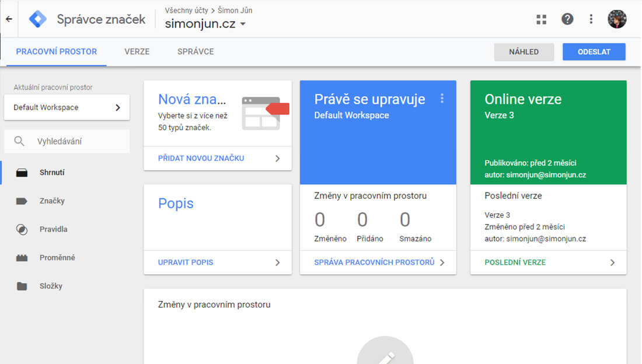Click 'Publikováno: před 2 měsíci' text

[x=530, y=163]
